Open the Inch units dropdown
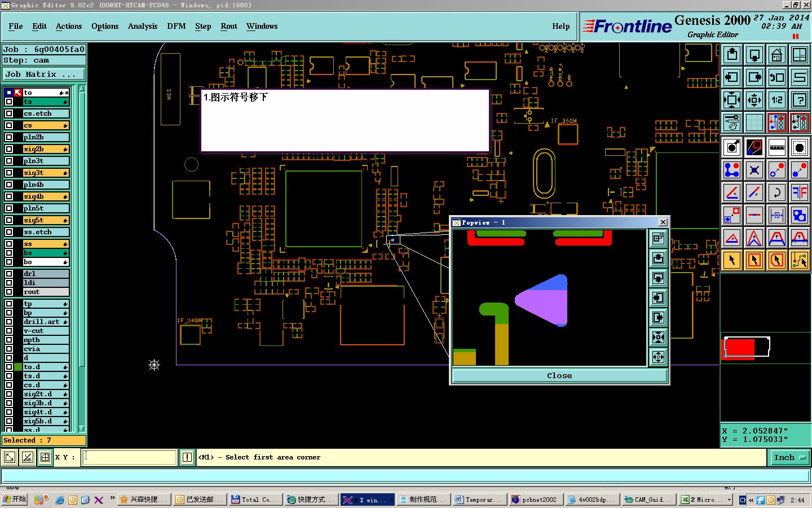Viewport: 812px width, 508px height. [x=789, y=458]
